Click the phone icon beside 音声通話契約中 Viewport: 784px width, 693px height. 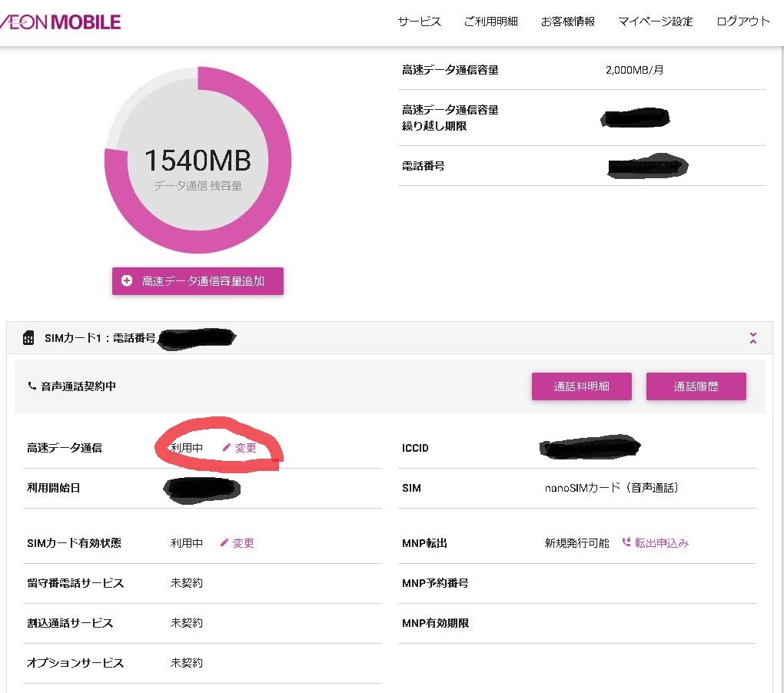pyautogui.click(x=32, y=386)
